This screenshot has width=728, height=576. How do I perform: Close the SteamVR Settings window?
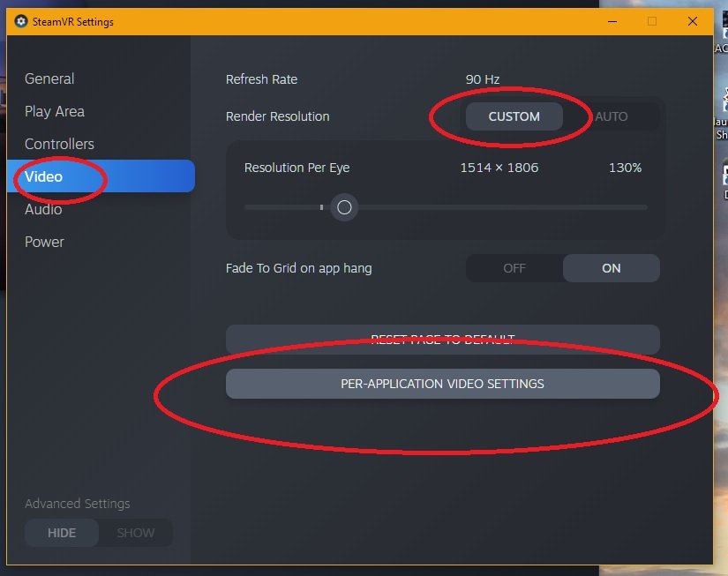692,21
